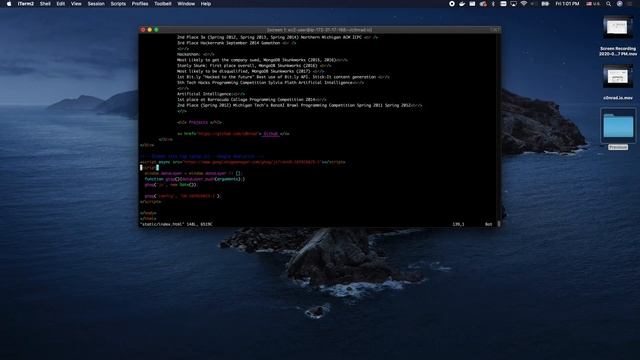Click the "Stanly Skunk: First place overall" line
Image resolution: width=640 pixels, height=360 pixels.
tap(254, 66)
